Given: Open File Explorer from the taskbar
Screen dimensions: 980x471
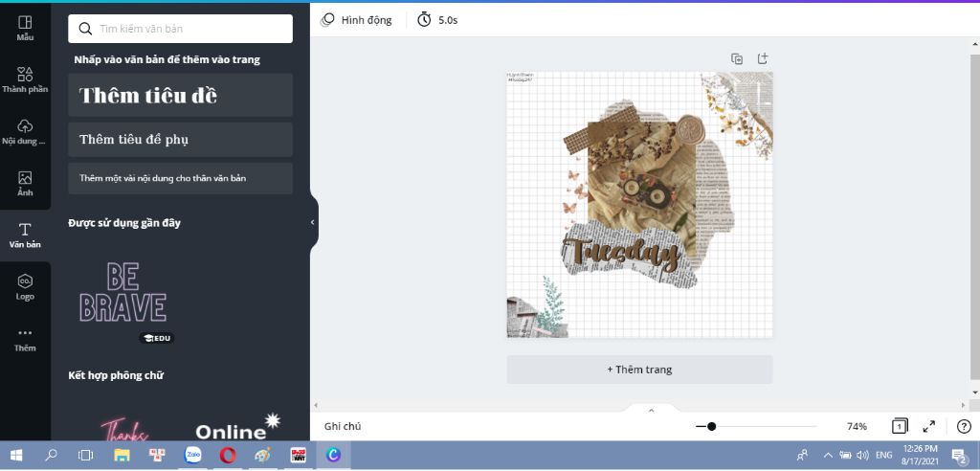Looking at the screenshot, I should [122, 456].
